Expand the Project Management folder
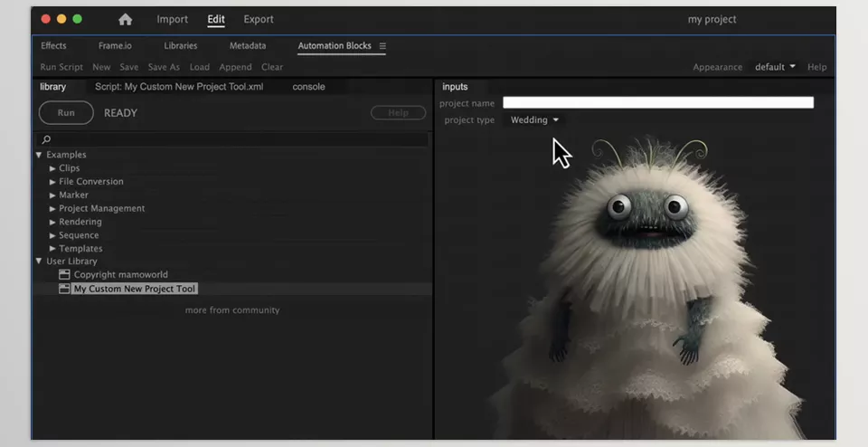This screenshot has width=868, height=447. pyautogui.click(x=52, y=208)
